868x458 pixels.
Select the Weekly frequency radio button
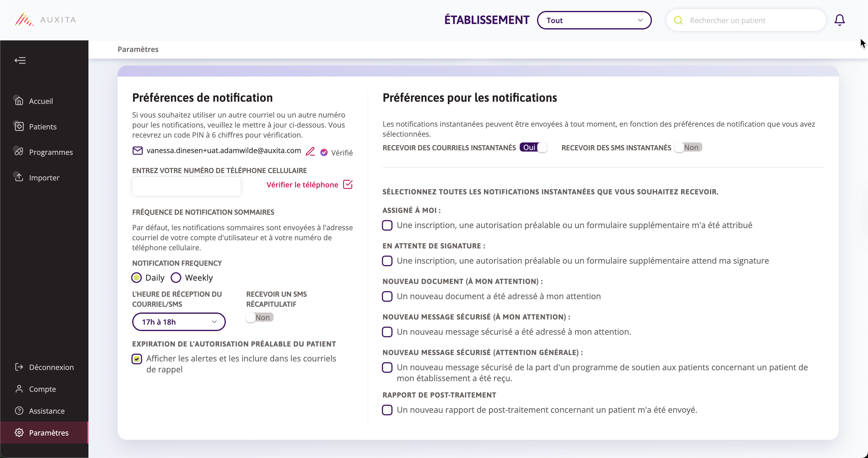click(x=176, y=278)
